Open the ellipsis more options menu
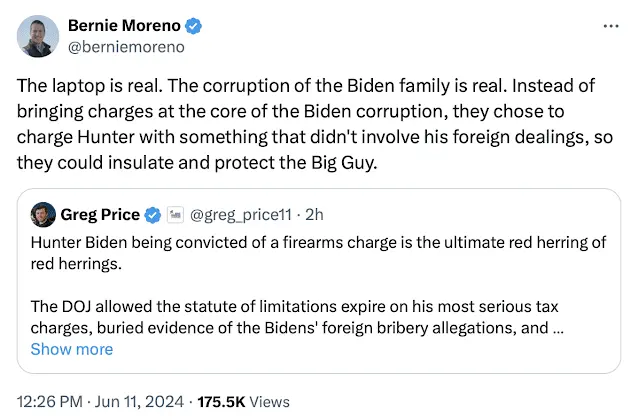638x420 pixels. pos(609,26)
